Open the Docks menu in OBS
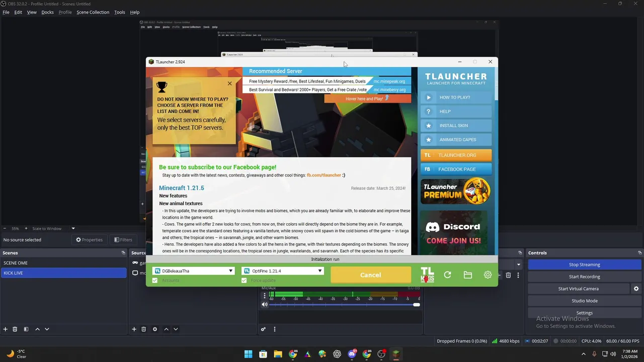The width and height of the screenshot is (644, 362). tap(47, 12)
